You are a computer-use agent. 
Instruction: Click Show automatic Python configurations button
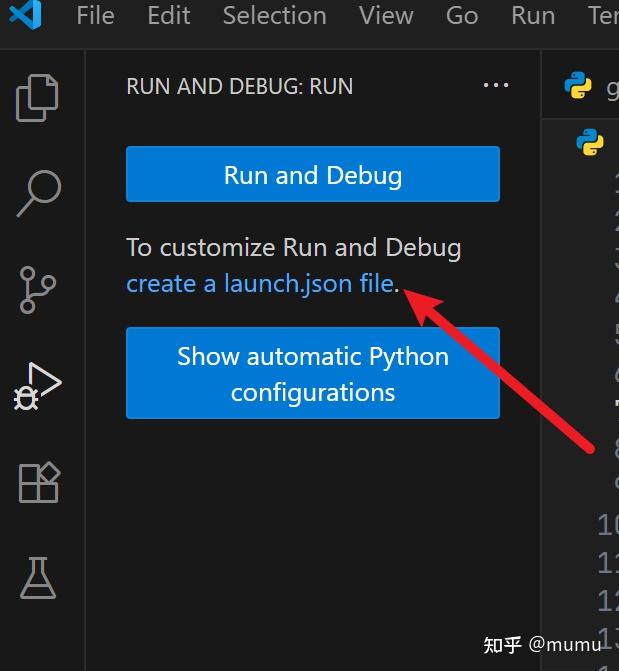click(x=312, y=373)
